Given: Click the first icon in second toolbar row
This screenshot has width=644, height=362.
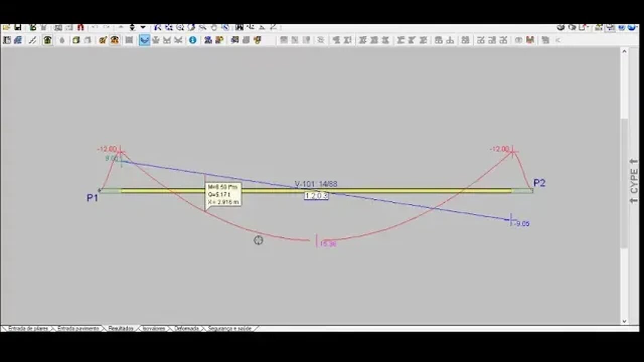Looking at the screenshot, I should [x=7, y=40].
